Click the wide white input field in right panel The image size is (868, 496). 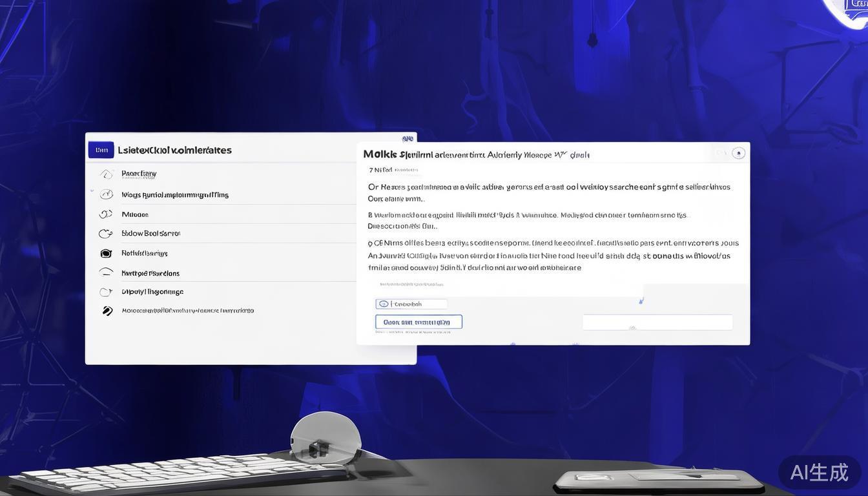pos(657,322)
